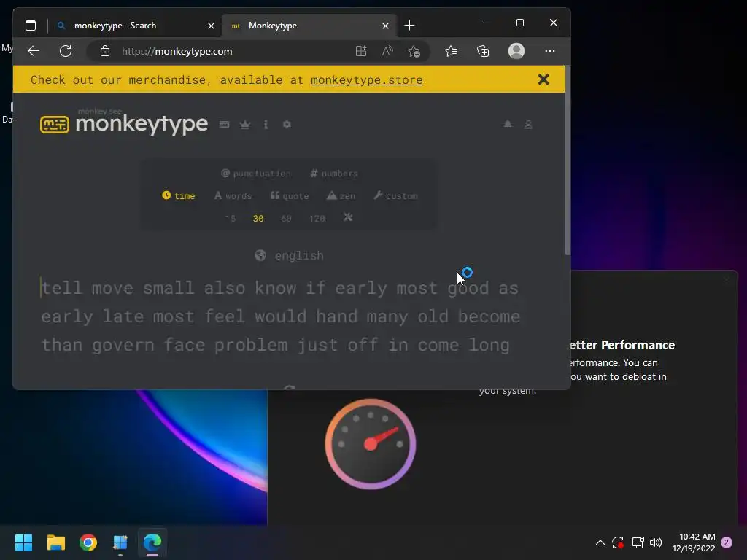
Task: Open the network tray icon
Action: 638,542
